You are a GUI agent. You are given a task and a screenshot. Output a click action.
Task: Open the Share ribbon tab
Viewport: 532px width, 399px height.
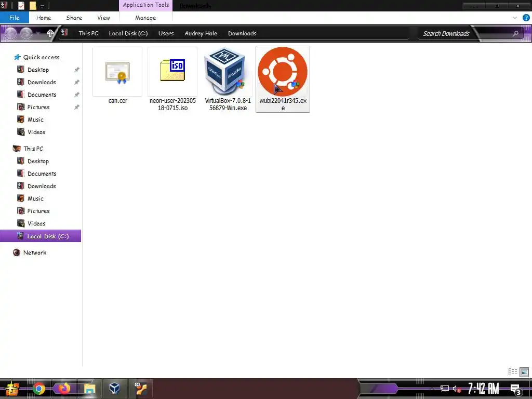click(x=74, y=18)
